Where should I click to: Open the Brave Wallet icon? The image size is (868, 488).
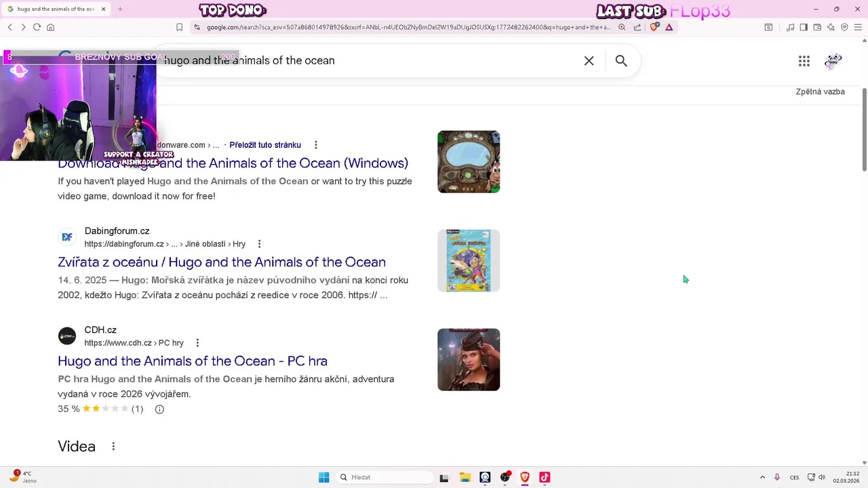[817, 27]
